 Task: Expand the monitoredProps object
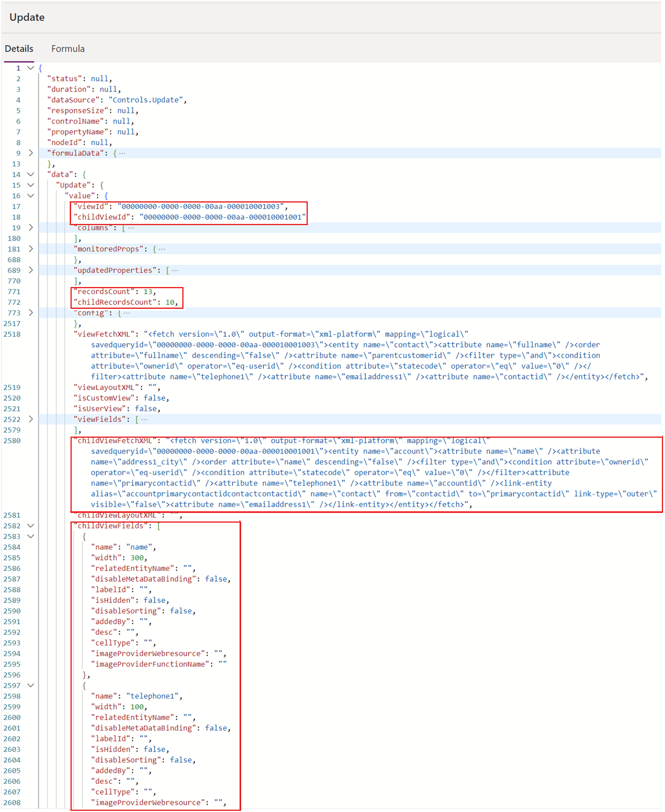click(x=31, y=249)
